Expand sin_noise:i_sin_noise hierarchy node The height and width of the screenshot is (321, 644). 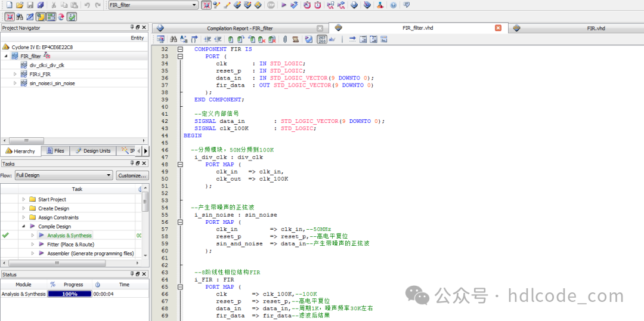click(15, 83)
